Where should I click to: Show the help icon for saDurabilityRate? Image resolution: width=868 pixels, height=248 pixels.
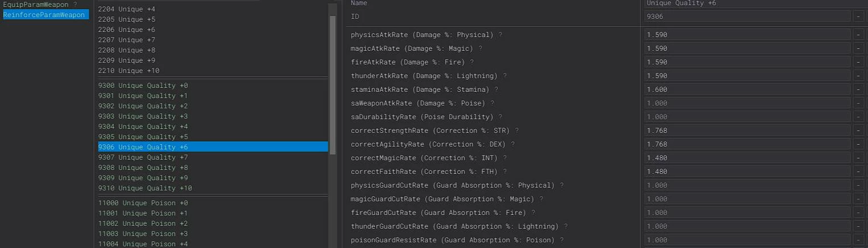[500, 117]
